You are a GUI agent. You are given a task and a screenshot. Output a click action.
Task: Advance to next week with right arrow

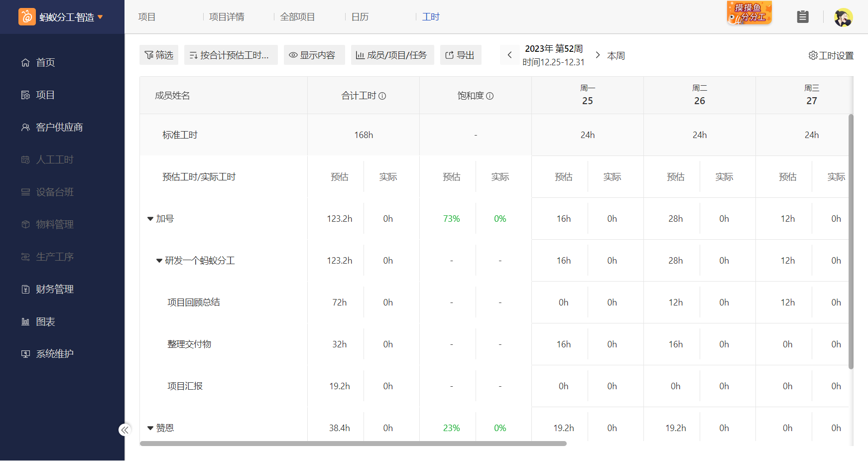[x=598, y=55]
